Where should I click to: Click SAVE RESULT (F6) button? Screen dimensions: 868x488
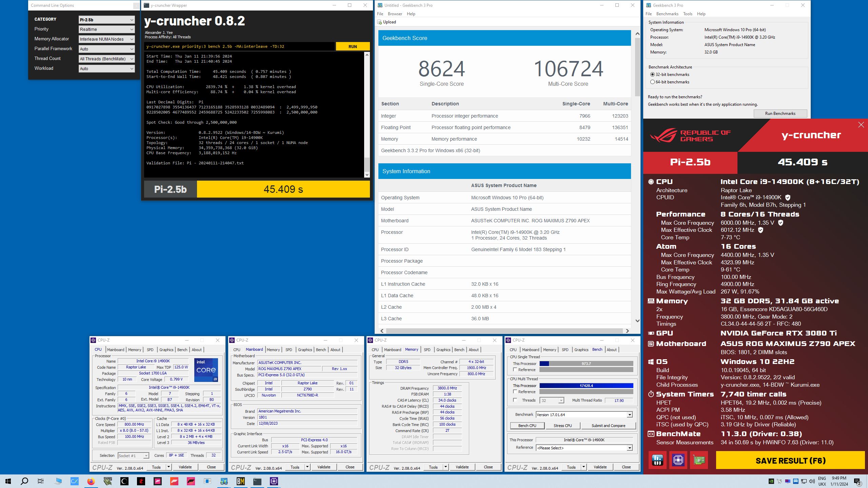(x=790, y=461)
